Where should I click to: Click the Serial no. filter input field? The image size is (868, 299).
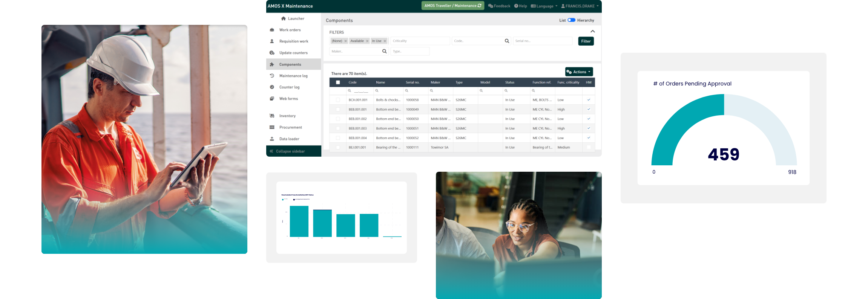(542, 41)
